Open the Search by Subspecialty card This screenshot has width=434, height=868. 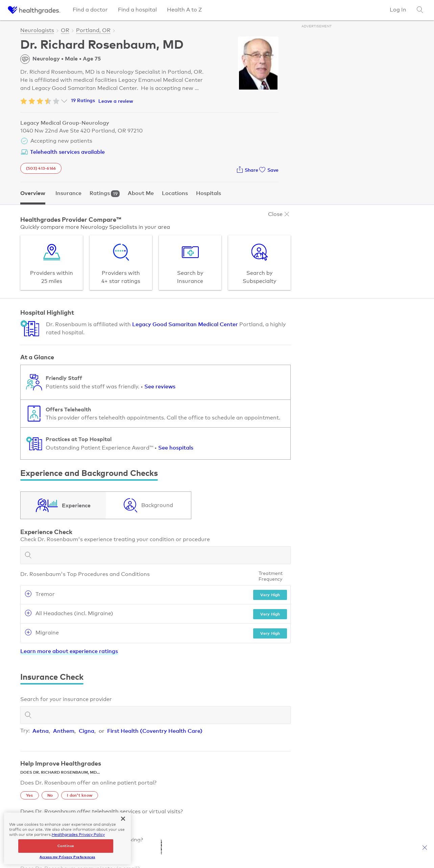(259, 263)
